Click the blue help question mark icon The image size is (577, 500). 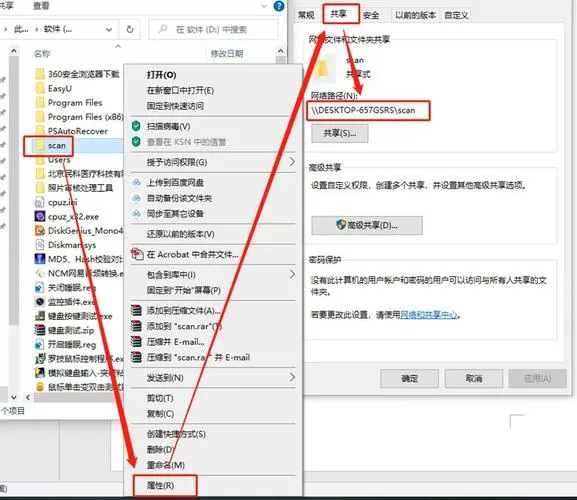click(x=279, y=6)
